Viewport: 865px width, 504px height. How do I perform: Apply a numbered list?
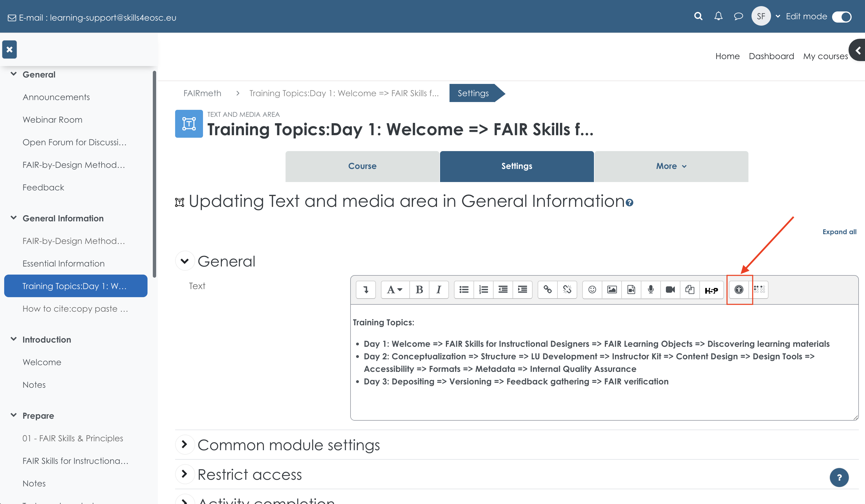(483, 290)
